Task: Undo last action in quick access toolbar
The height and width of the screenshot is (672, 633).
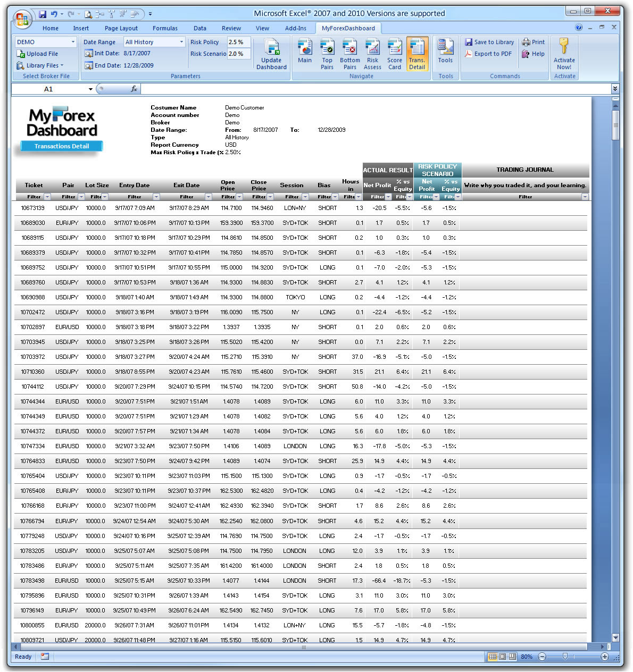Action: click(54, 14)
